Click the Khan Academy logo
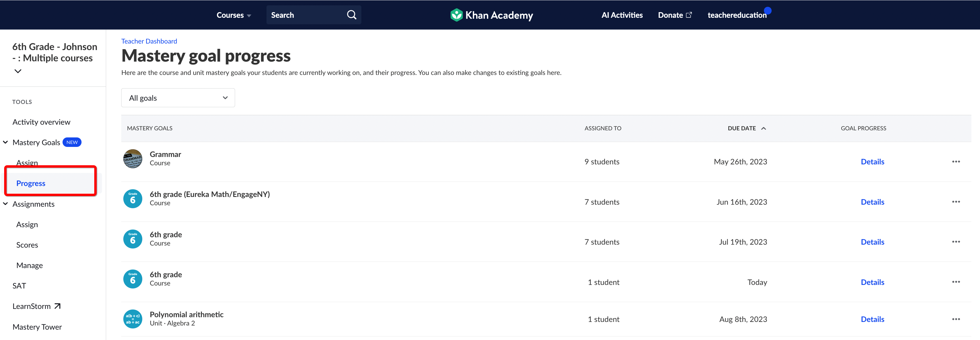The image size is (980, 340). tap(491, 15)
